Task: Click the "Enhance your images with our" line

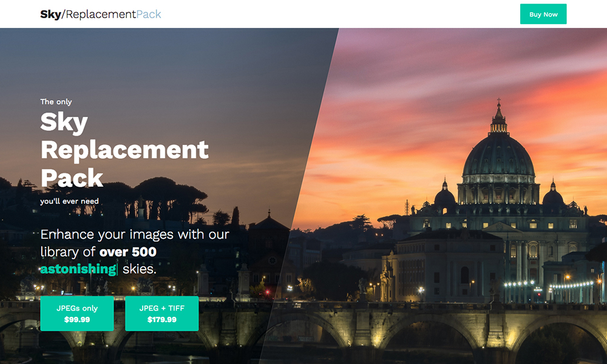Action: [x=135, y=234]
